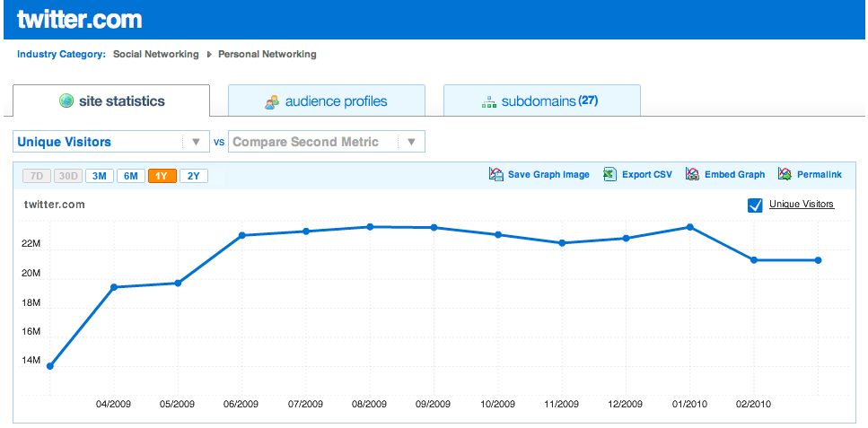Open the subdomains (27) tab
Image resolution: width=868 pixels, height=428 pixels.
[542, 100]
